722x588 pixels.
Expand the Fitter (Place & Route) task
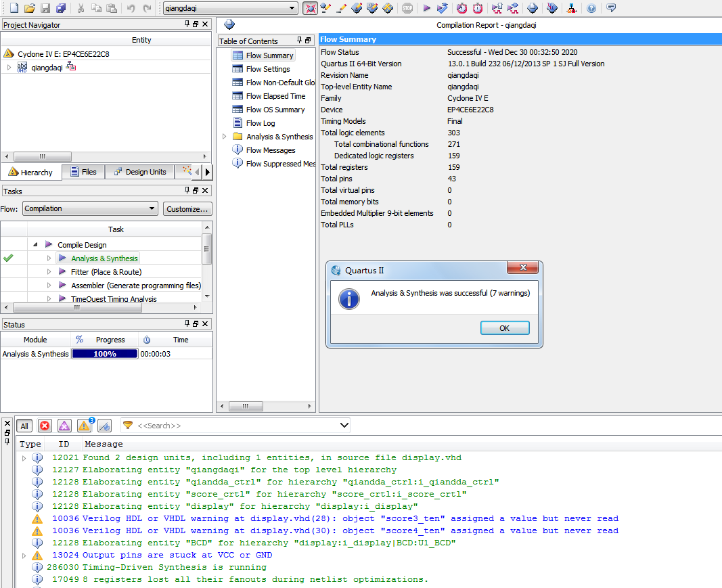49,271
